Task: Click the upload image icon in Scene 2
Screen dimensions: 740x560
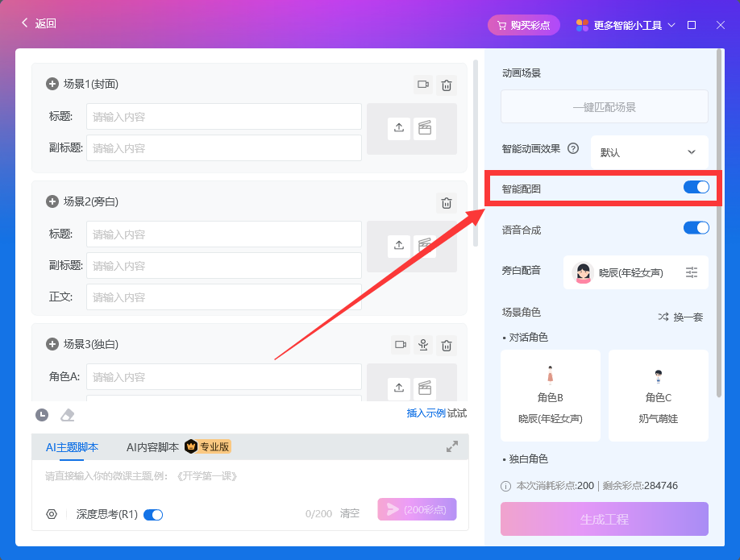Action: coord(399,245)
